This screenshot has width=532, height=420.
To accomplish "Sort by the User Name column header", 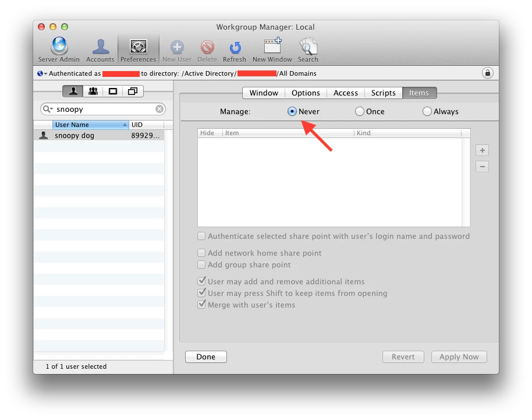I will [x=91, y=125].
